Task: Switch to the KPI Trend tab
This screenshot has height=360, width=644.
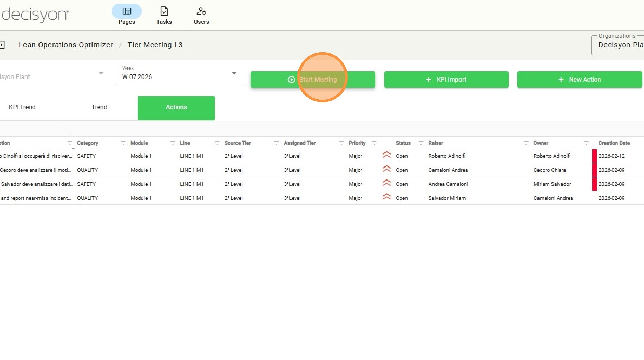Action: pyautogui.click(x=22, y=107)
